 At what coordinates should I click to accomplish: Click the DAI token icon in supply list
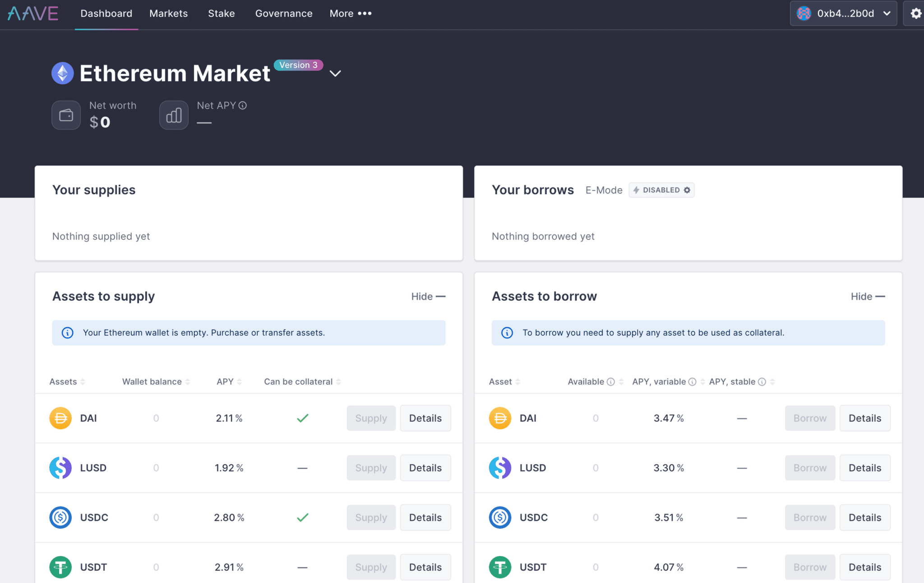click(60, 418)
